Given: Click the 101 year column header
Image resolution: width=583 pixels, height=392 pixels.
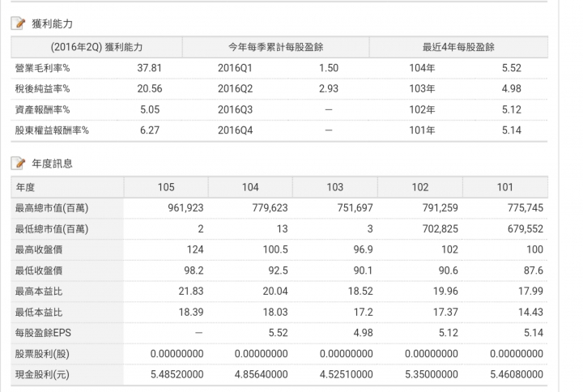Looking at the screenshot, I should coord(505,187).
